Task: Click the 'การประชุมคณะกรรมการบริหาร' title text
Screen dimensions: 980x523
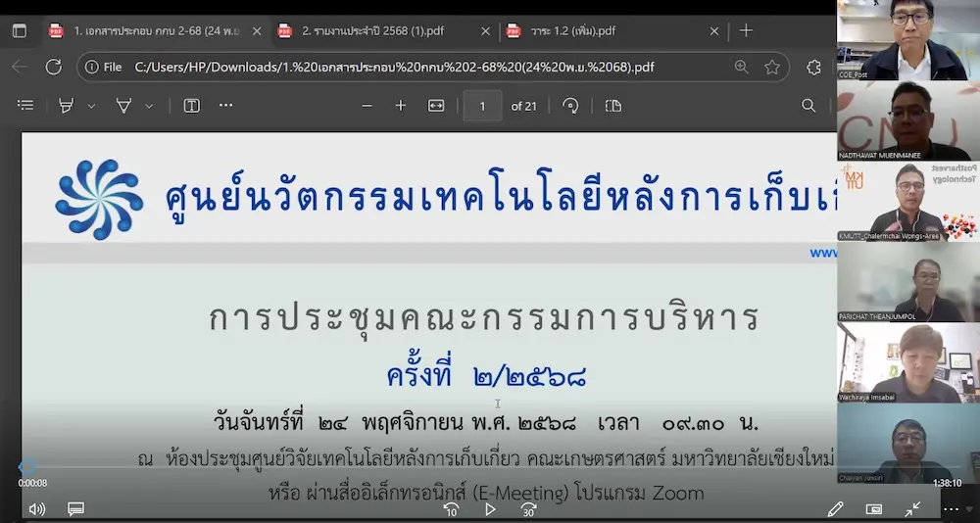Action: [x=483, y=317]
